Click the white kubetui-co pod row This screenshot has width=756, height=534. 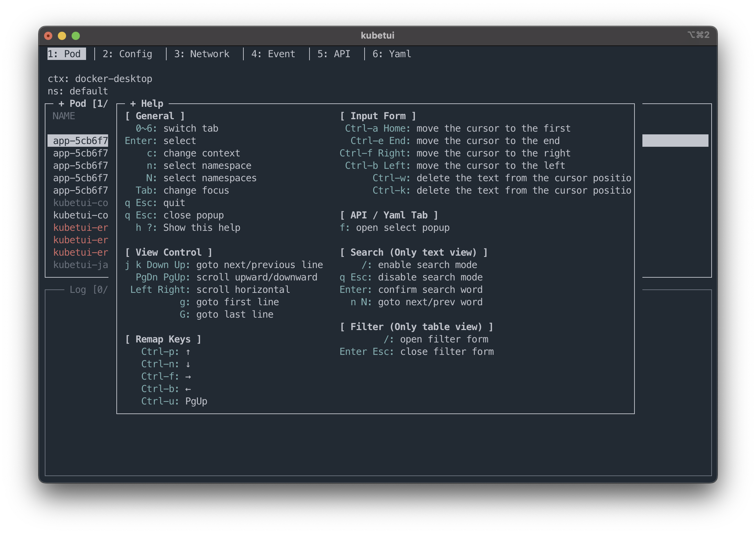80,215
